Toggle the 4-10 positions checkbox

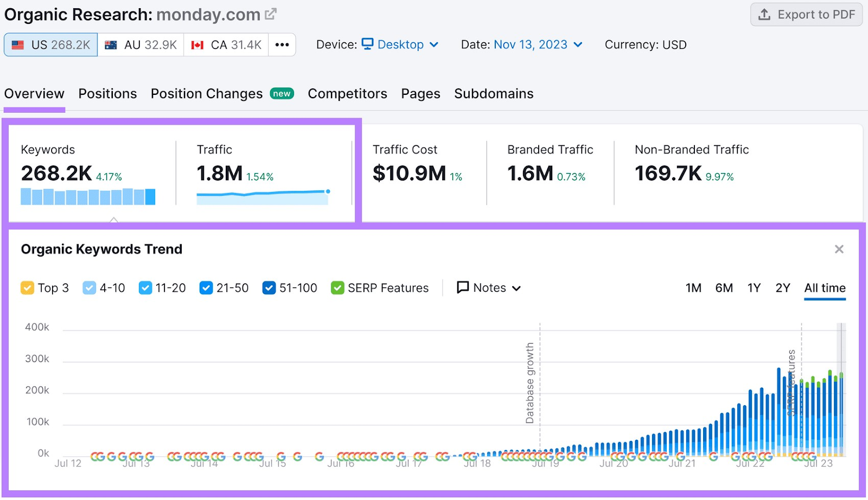coord(90,288)
